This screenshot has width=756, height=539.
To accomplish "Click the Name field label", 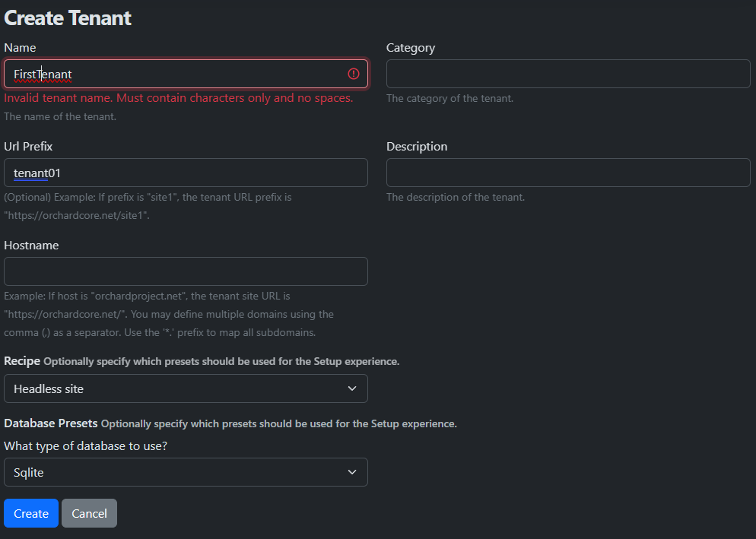I will click(x=20, y=48).
